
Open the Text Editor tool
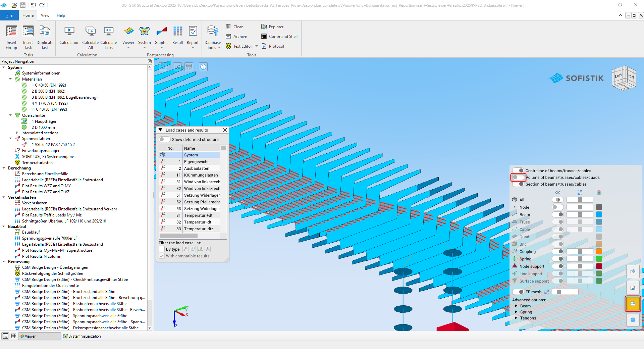point(239,46)
